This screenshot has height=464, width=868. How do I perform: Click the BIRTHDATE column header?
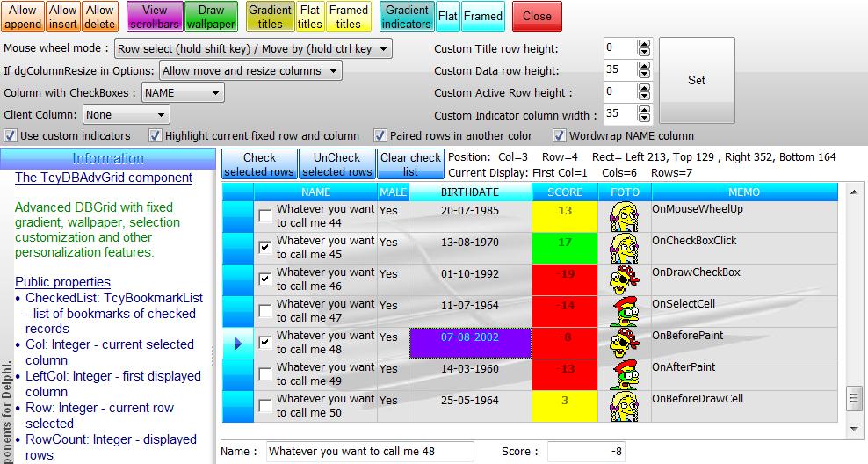pyautogui.click(x=469, y=192)
